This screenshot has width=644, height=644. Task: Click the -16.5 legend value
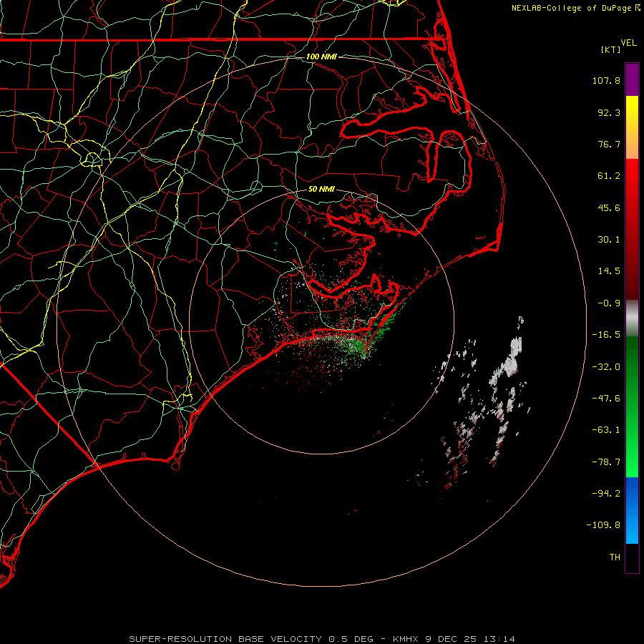[606, 335]
